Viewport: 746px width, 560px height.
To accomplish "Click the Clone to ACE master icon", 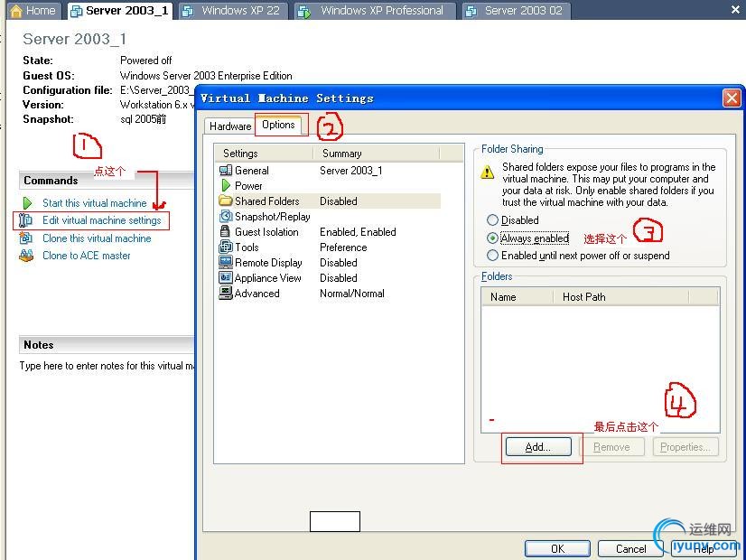I will (26, 256).
